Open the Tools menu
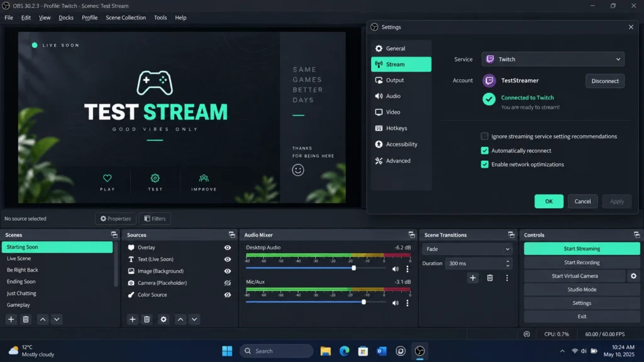The width and height of the screenshot is (644, 362). 160,18
